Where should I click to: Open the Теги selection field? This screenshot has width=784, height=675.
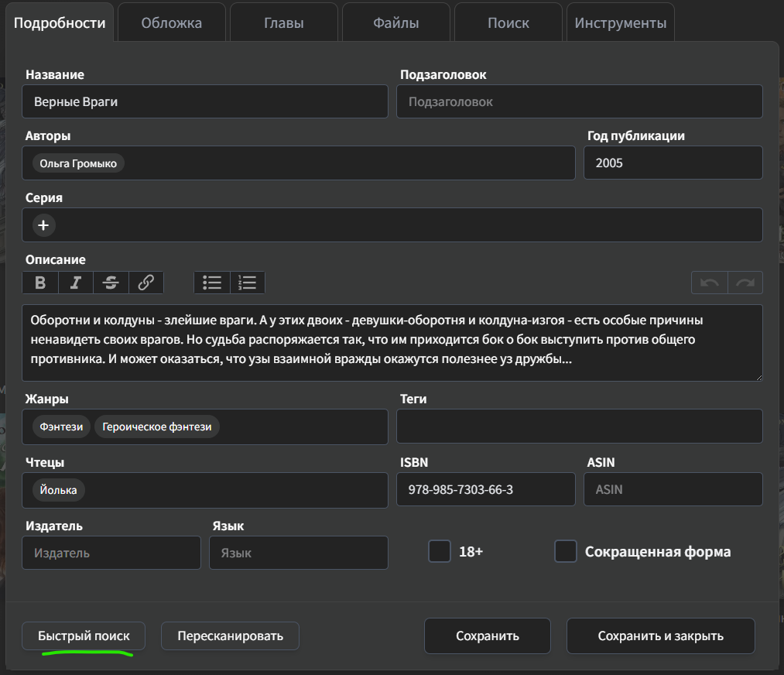pos(579,427)
